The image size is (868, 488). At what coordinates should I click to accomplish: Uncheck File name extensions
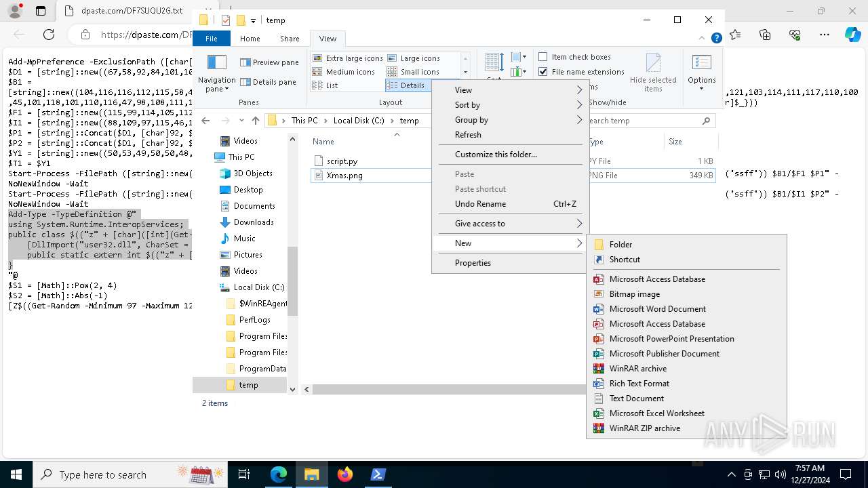tap(581, 72)
